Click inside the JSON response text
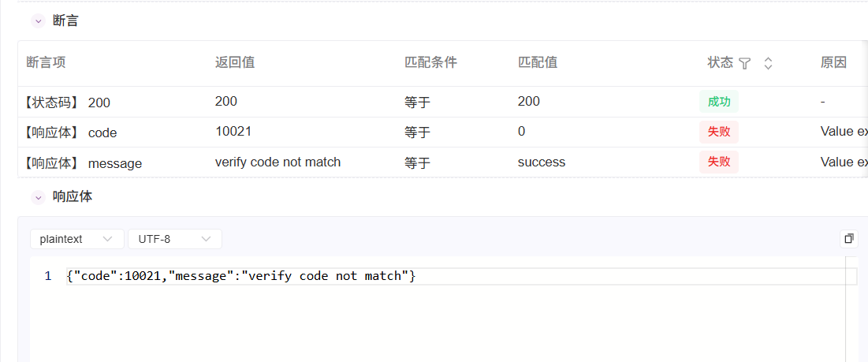The image size is (868, 362). [240, 276]
